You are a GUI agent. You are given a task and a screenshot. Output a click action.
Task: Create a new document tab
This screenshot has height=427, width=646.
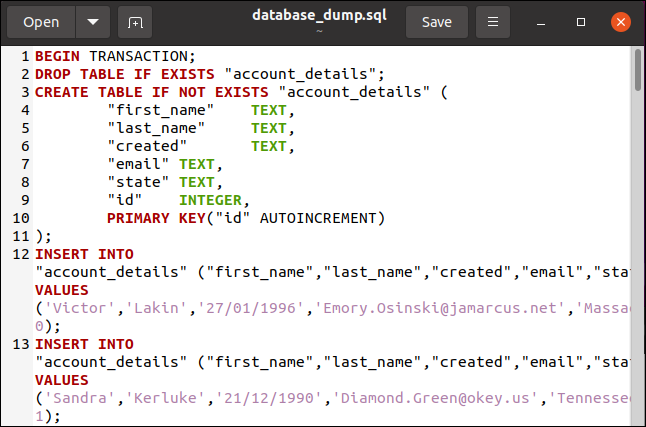(135, 22)
